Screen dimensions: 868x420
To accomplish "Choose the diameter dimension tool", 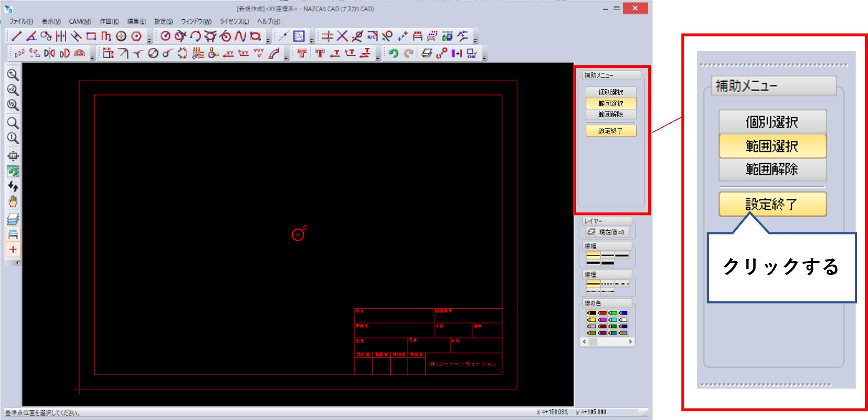I will [x=153, y=53].
